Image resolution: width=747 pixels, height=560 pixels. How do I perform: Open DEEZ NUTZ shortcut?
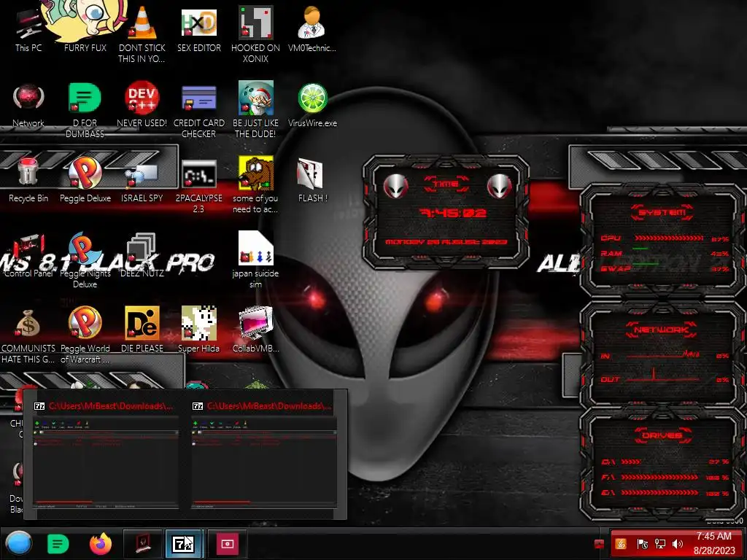pos(142,255)
